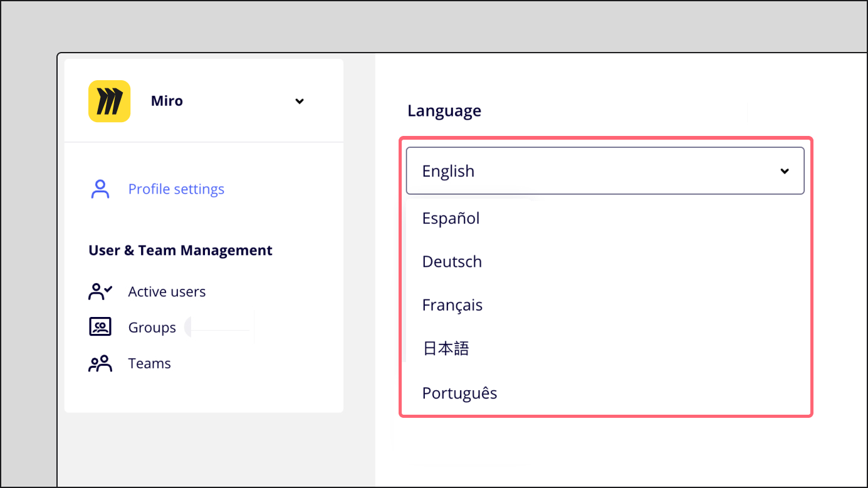Screen dimensions: 868x488
Task: Open Groups under User & Team Management
Action: coord(152,328)
